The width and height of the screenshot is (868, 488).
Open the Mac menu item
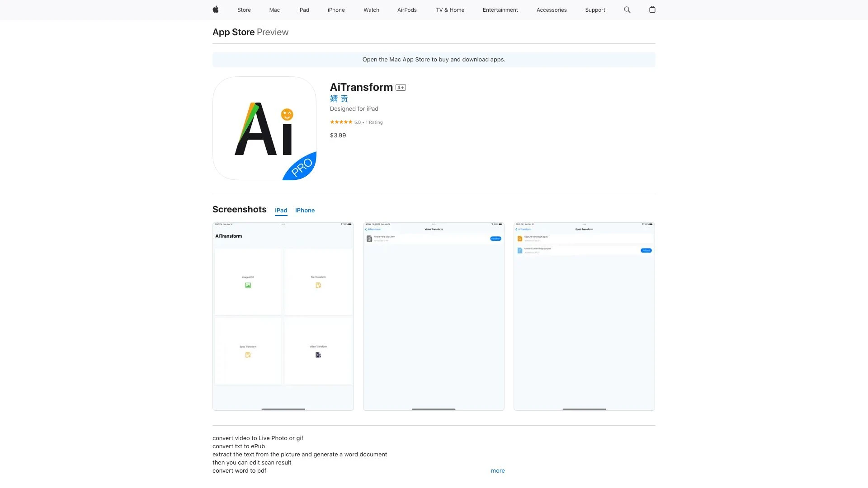click(x=274, y=9)
